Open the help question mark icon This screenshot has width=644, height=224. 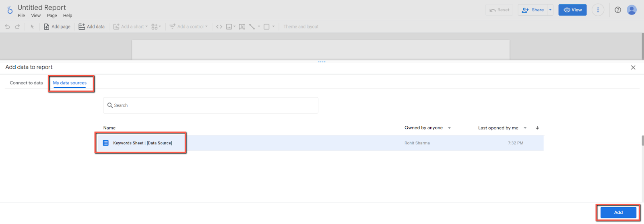tap(618, 10)
